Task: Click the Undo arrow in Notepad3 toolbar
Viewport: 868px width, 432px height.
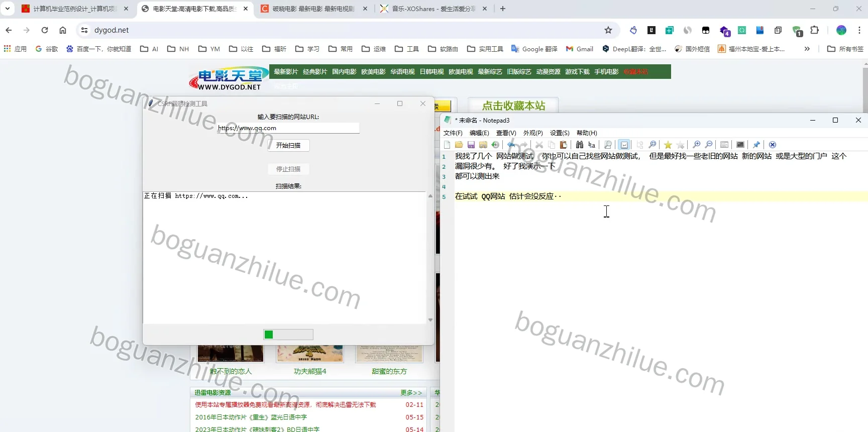Action: point(511,145)
